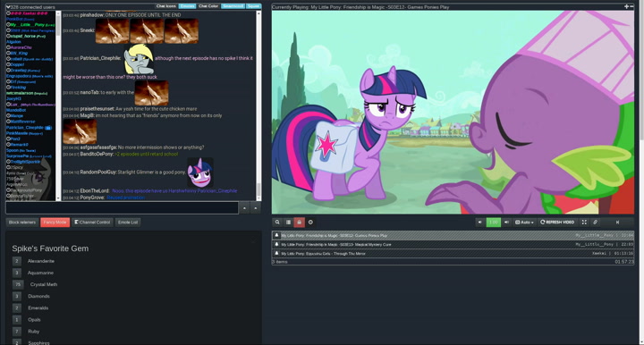Select Equestria Girls playlist entry

point(453,254)
